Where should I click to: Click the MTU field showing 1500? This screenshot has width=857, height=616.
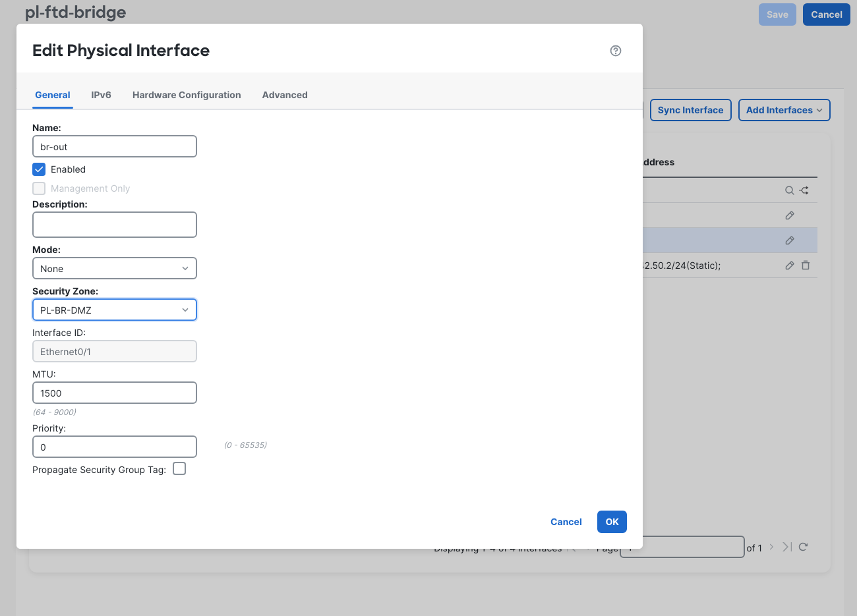click(x=115, y=393)
